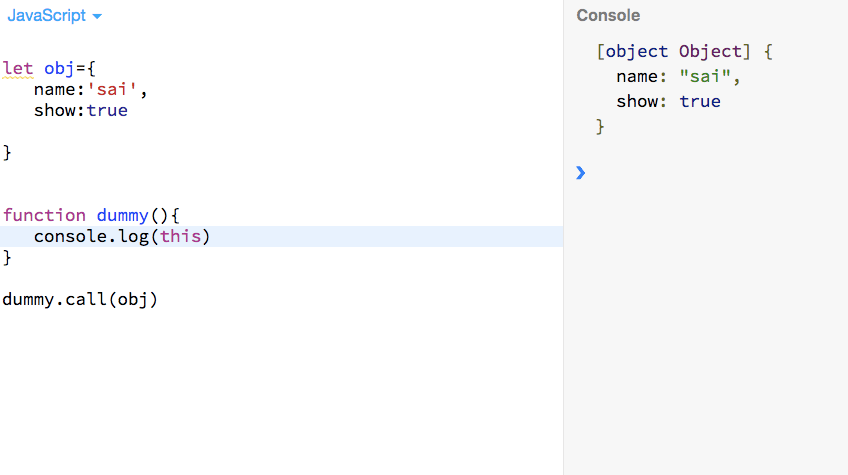848x475 pixels.
Task: Place cursor in console.log(this) line
Action: [281, 236]
